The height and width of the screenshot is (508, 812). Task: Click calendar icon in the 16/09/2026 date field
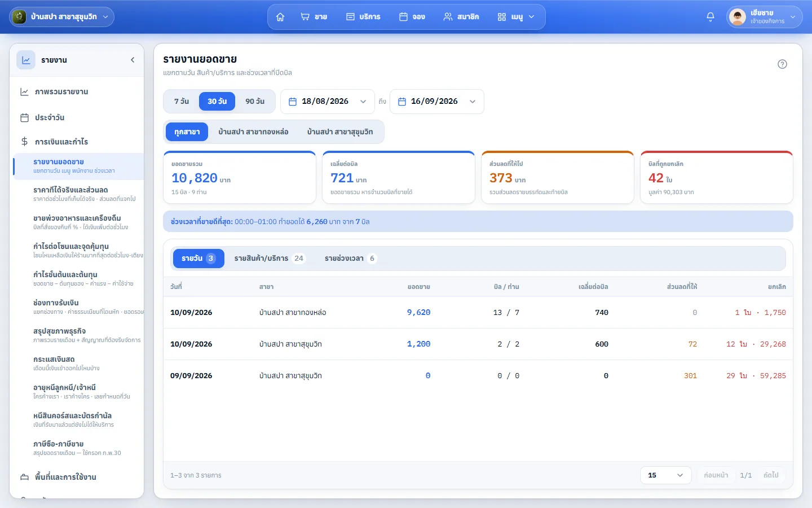tap(402, 102)
